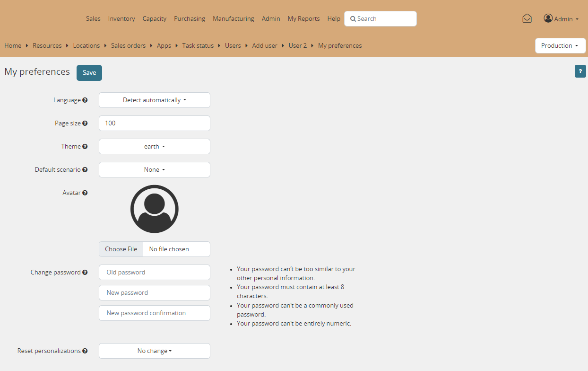Upload an avatar with Choose File
This screenshot has width=588, height=371.
(121, 249)
